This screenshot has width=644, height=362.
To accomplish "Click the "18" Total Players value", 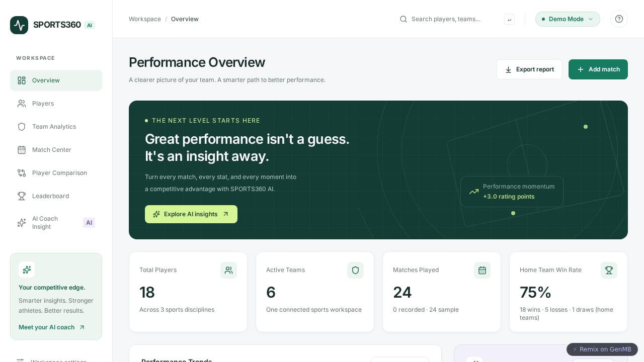I will point(147,292).
